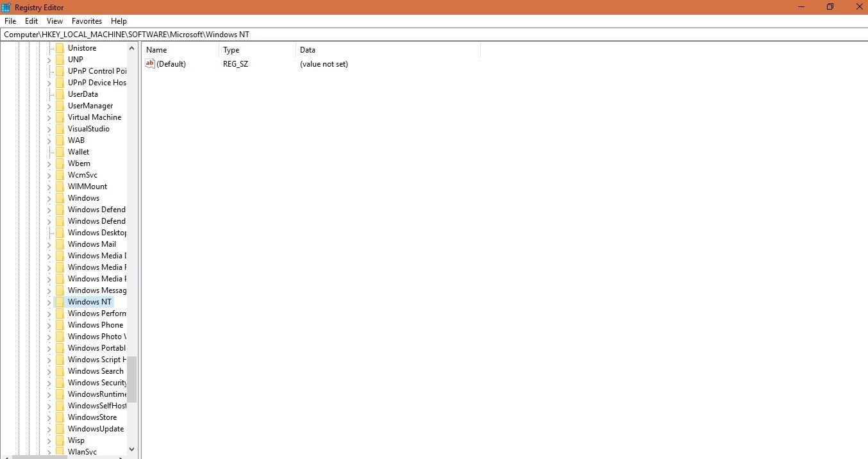Select the Windows Phone folder icon
This screenshot has width=868, height=459.
point(60,325)
